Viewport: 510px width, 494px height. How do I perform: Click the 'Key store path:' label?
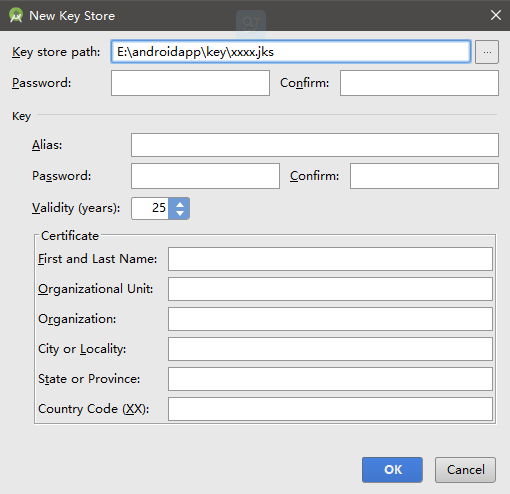pos(56,52)
